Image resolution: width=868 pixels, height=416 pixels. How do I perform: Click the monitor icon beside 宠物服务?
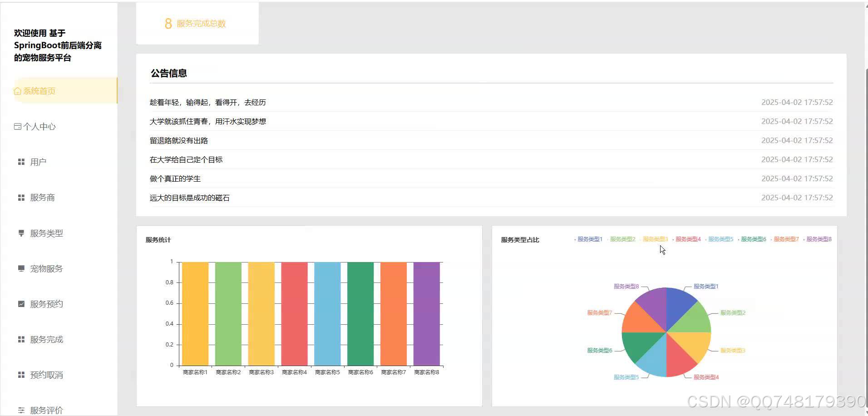(x=21, y=268)
